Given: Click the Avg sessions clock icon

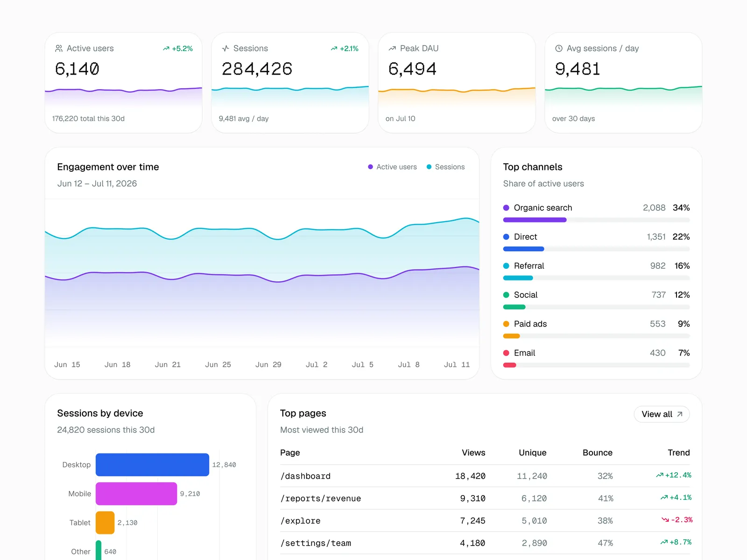Looking at the screenshot, I should click(559, 49).
